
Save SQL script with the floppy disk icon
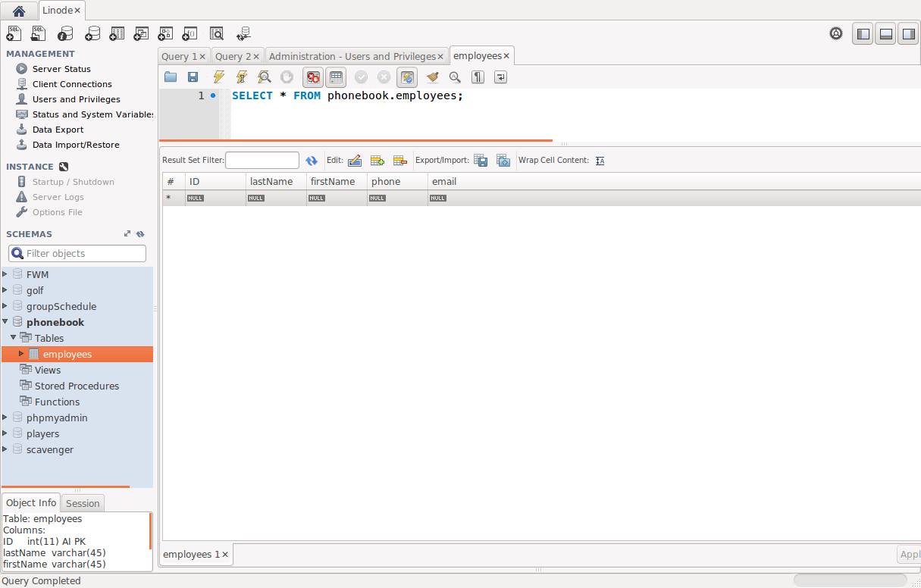193,77
